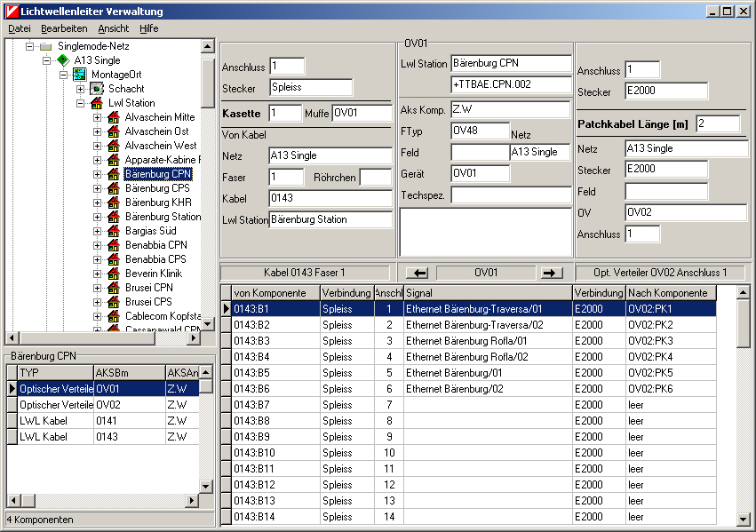Screen dimensions: 756x532
Task: Collapse the Singlemode-Netz tree node
Action: pos(30,46)
